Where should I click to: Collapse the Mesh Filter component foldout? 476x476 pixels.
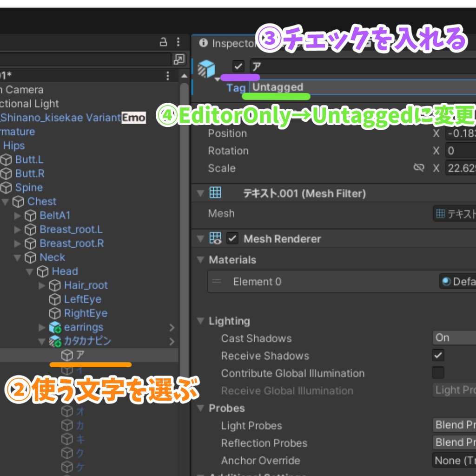[200, 193]
